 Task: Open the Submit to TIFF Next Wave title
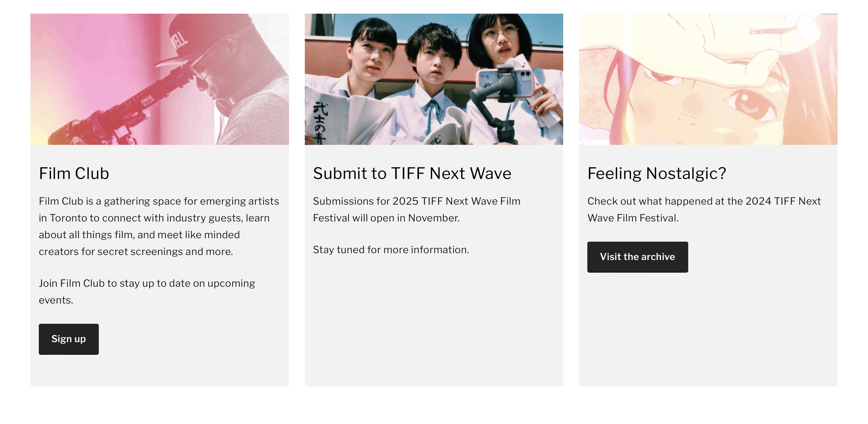(412, 173)
